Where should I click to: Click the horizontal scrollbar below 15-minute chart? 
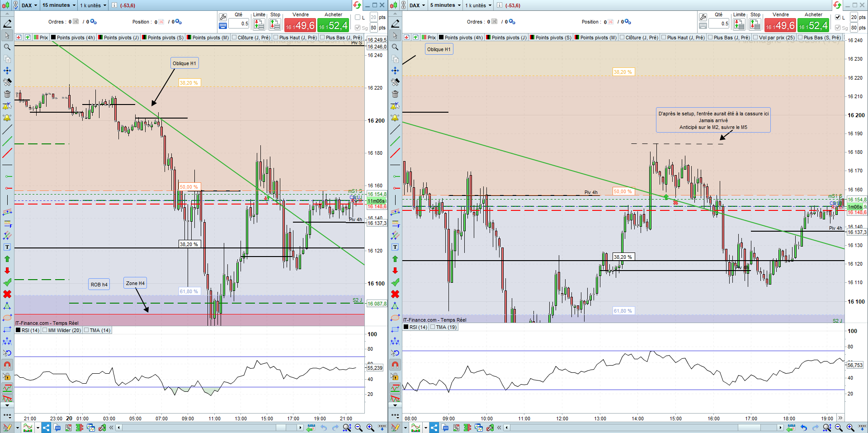click(x=210, y=428)
